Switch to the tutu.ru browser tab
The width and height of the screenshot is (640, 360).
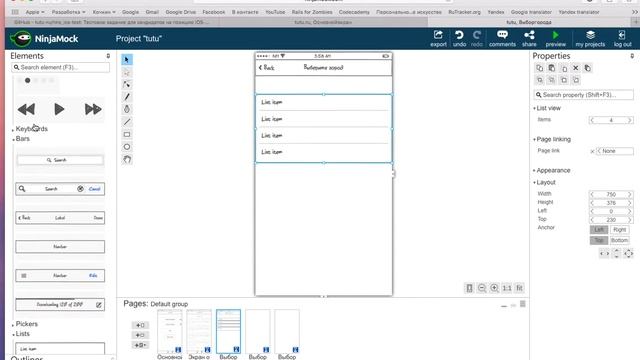323,22
